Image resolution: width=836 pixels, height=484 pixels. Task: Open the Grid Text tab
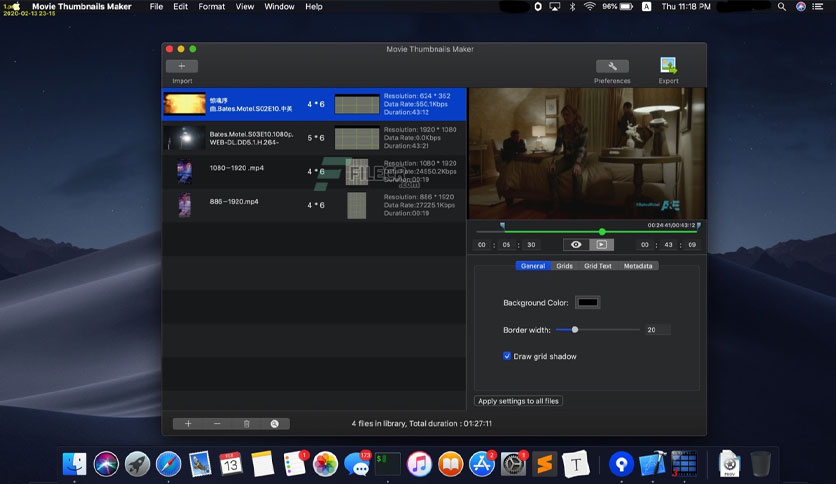point(598,266)
